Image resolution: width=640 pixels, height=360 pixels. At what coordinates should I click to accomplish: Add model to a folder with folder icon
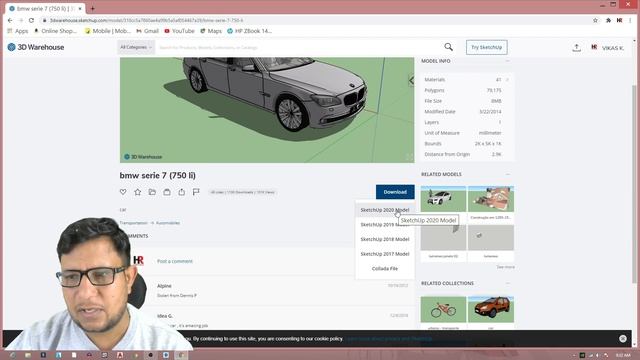(152, 192)
